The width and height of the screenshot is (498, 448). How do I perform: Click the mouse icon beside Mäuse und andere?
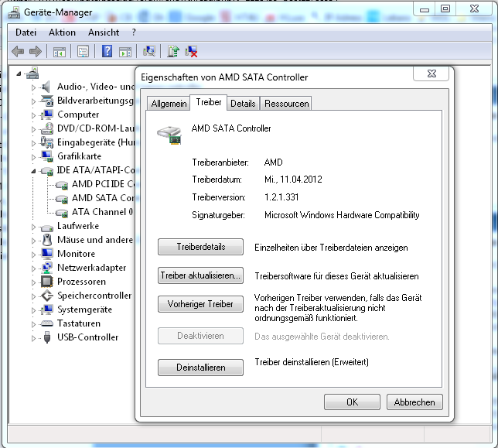(47, 240)
